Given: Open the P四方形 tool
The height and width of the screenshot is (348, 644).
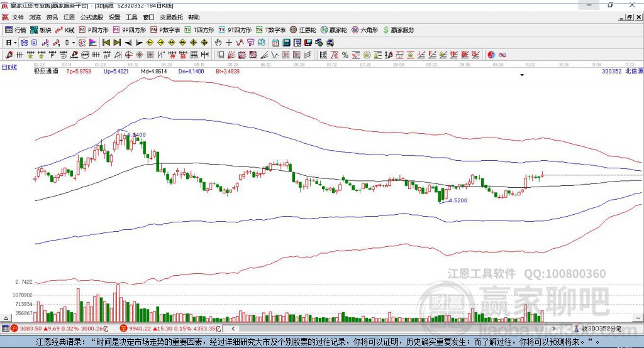Looking at the screenshot, I should pyautogui.click(x=93, y=30).
